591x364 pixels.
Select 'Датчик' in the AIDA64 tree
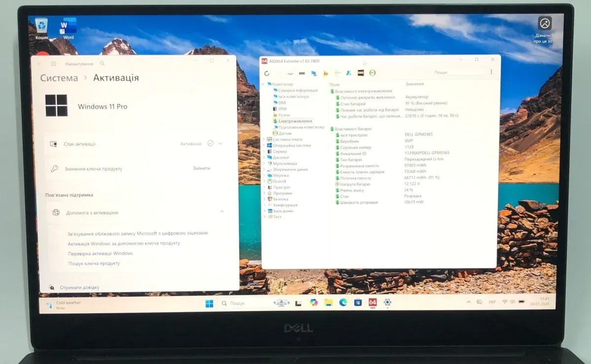pyautogui.click(x=285, y=133)
